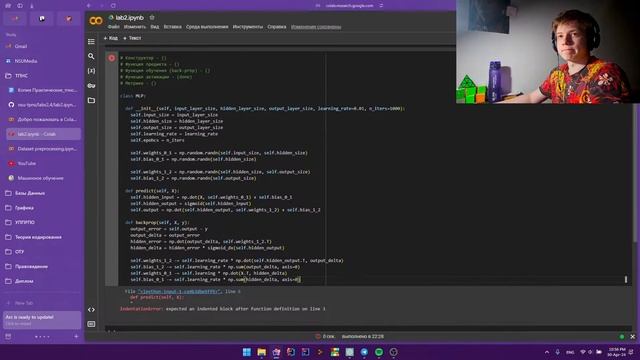The height and width of the screenshot is (360, 640).
Task: Run the code cell with MLP class
Action: [111, 58]
